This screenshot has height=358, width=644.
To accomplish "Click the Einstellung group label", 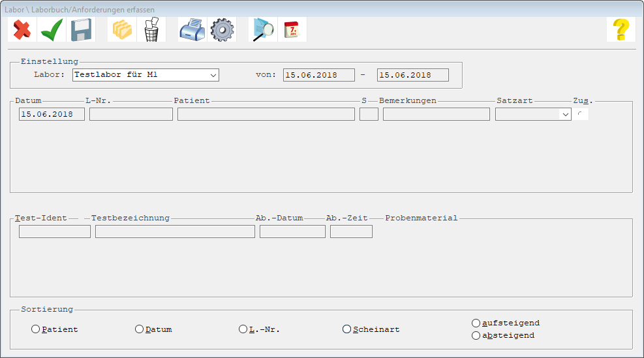I will (x=50, y=61).
